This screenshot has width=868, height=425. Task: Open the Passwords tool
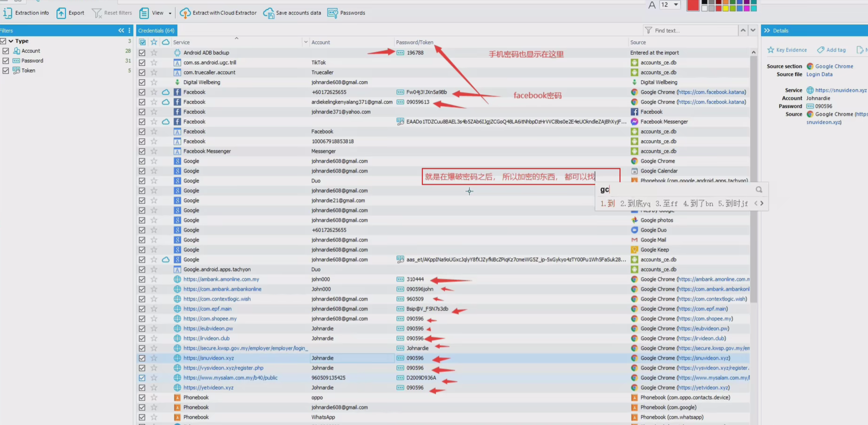pyautogui.click(x=346, y=13)
